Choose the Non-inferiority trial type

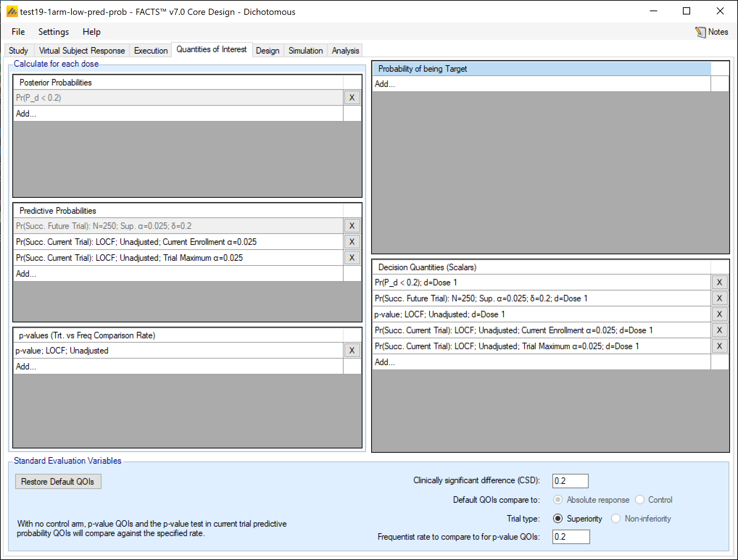pos(616,518)
